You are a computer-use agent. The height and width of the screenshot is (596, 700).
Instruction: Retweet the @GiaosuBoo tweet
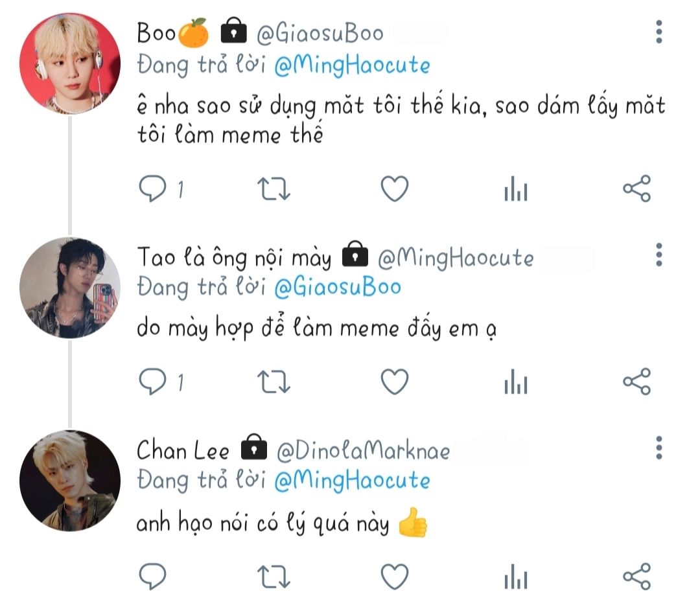(x=274, y=189)
